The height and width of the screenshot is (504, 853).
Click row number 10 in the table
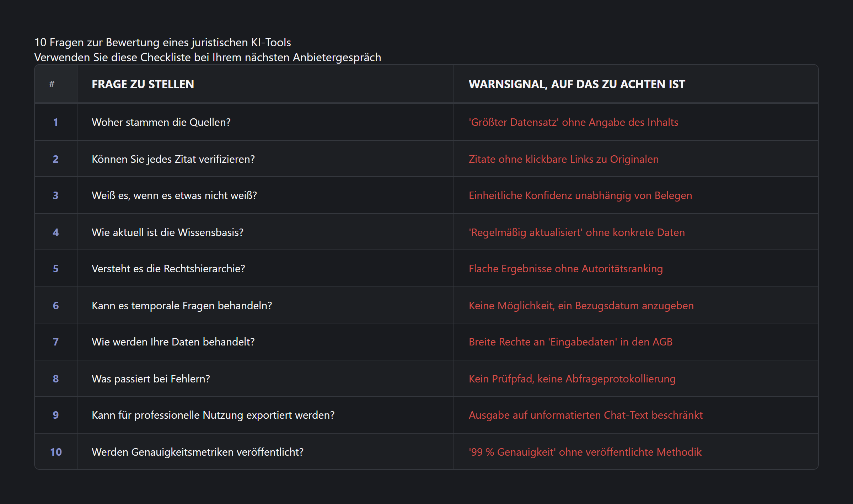pyautogui.click(x=55, y=452)
